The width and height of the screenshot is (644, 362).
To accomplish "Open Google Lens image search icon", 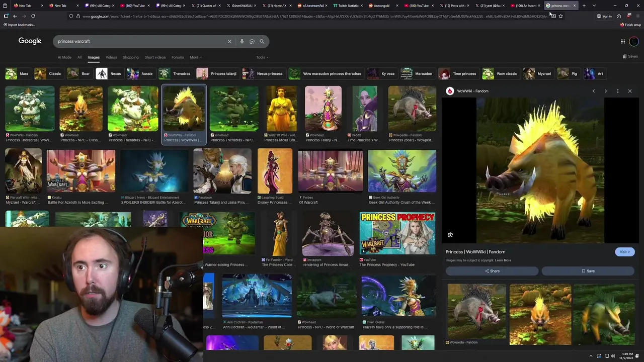I will (x=252, y=41).
